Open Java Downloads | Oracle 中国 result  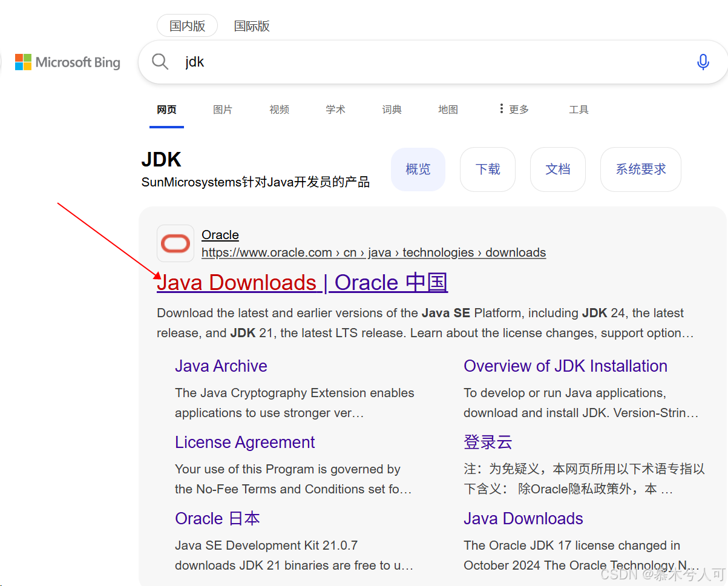(302, 283)
